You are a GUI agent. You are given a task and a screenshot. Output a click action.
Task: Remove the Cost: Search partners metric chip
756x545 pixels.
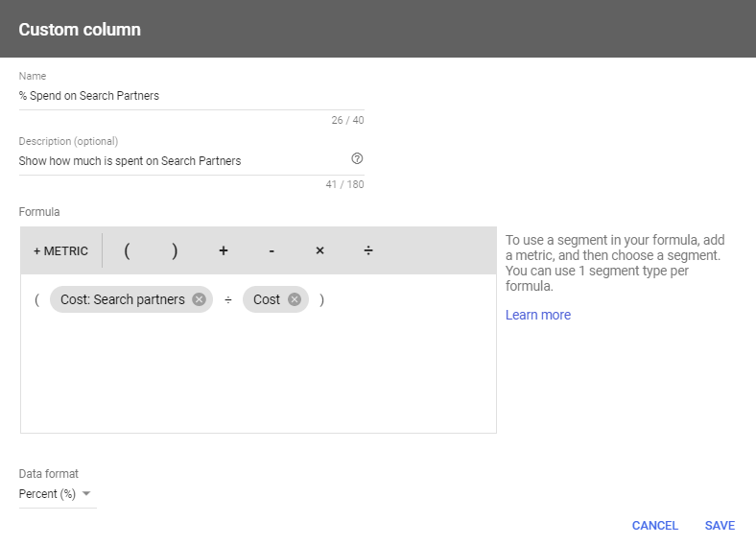click(x=199, y=299)
